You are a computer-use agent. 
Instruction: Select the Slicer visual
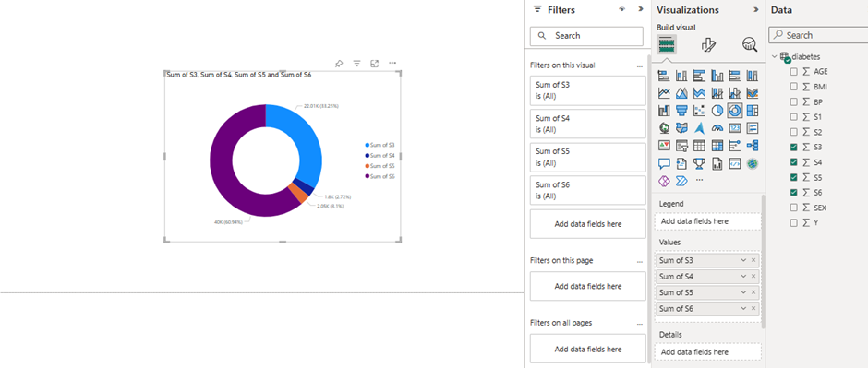[681, 146]
